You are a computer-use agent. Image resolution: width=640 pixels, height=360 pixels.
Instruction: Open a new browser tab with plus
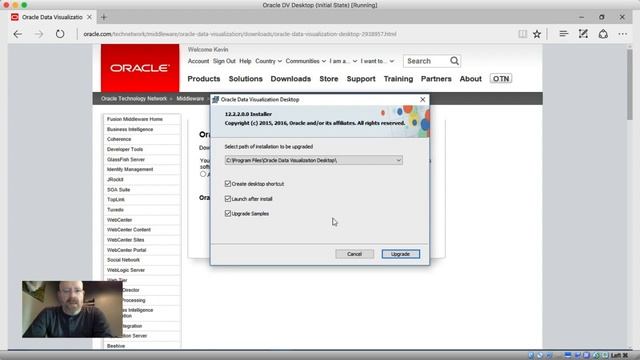click(x=104, y=17)
